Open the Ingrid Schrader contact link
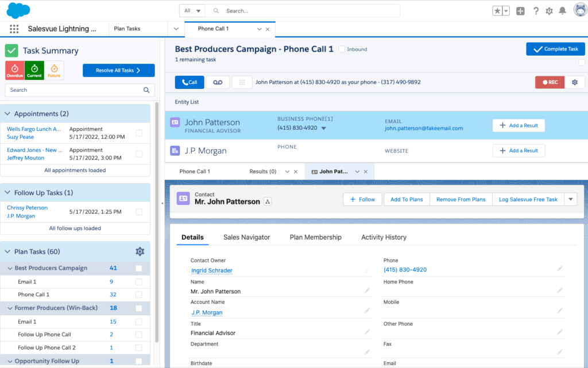 click(211, 270)
